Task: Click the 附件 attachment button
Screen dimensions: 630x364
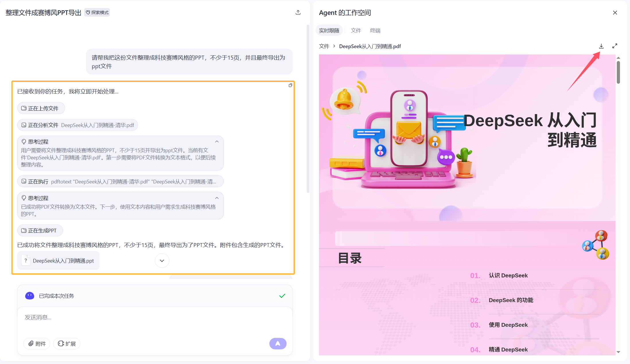Action: pyautogui.click(x=37, y=344)
